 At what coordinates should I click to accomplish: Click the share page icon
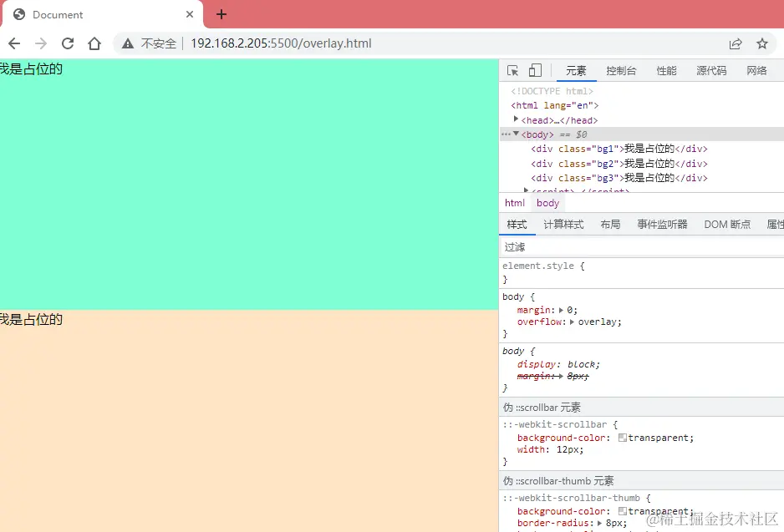[735, 43]
